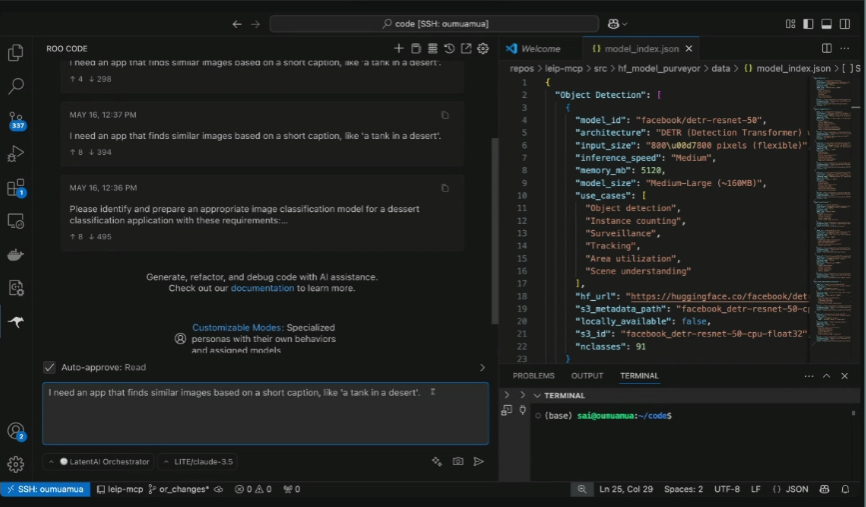Collapse the TERMINAL section chevron
866x507 pixels.
[537, 395]
